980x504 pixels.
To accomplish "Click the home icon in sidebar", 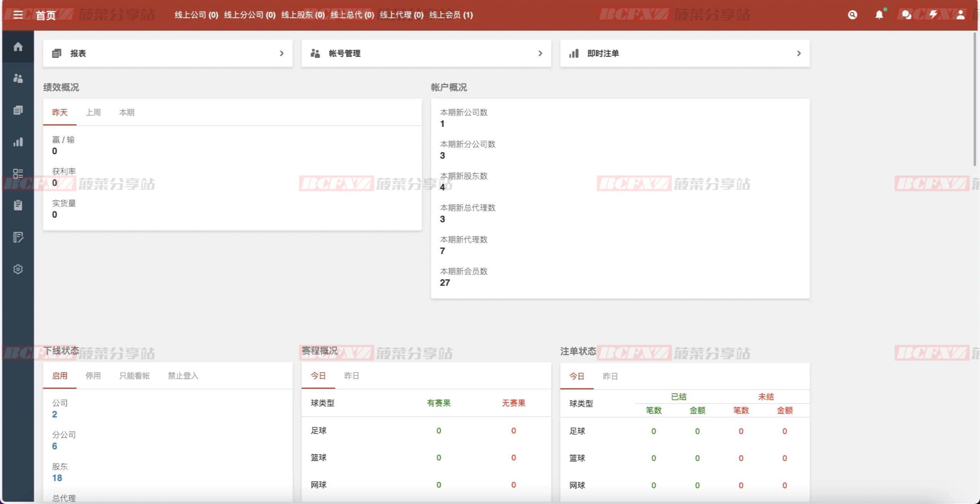I will 18,47.
